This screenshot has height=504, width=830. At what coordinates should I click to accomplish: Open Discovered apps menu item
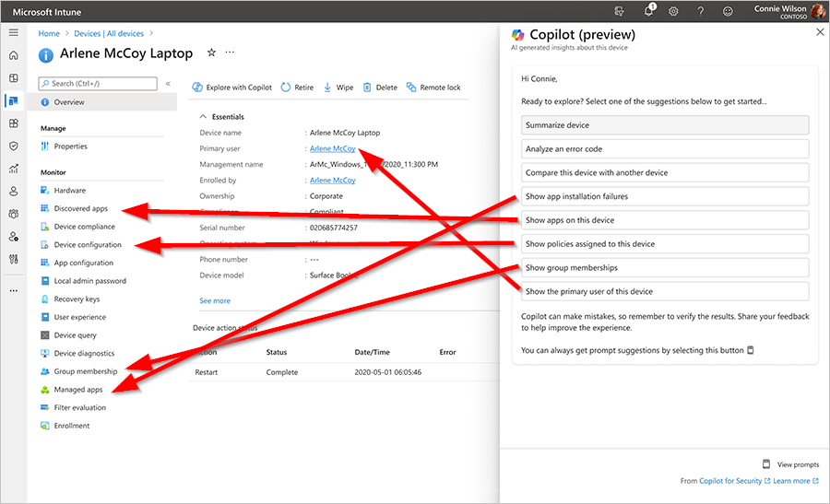coord(74,208)
